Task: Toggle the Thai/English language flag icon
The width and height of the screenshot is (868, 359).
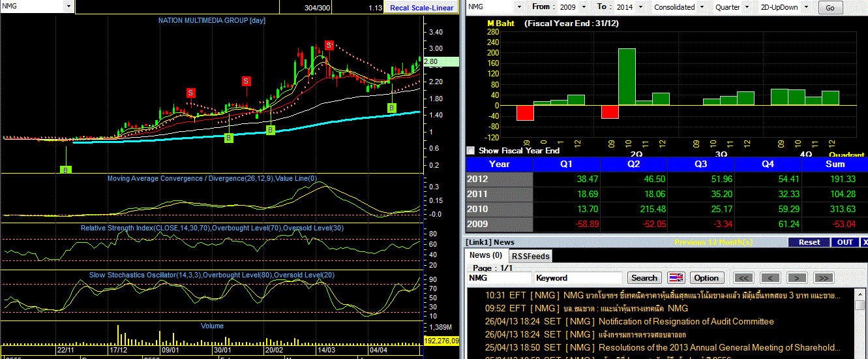Action: tap(676, 278)
